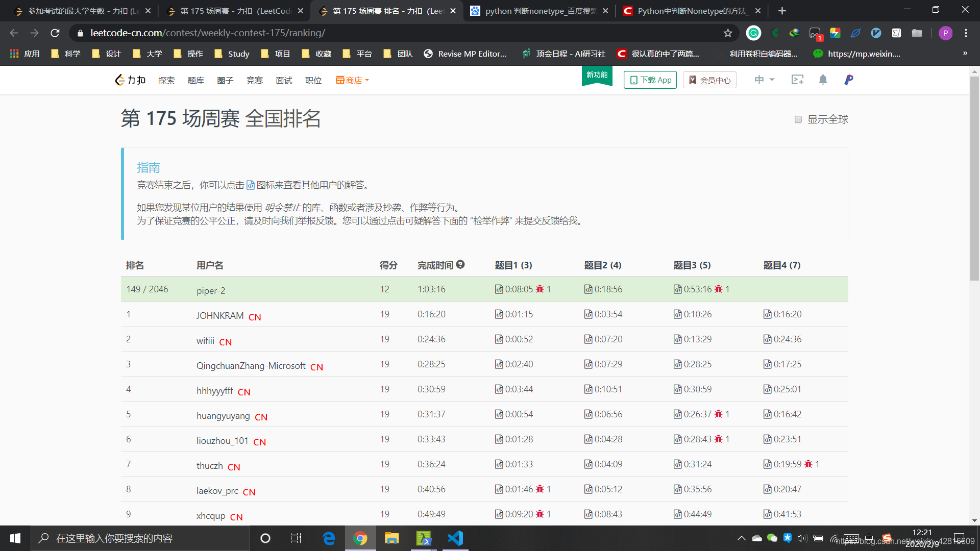Click the bug penalty icon on piper-2's 题目1
The height and width of the screenshot is (551, 980).
click(x=540, y=289)
